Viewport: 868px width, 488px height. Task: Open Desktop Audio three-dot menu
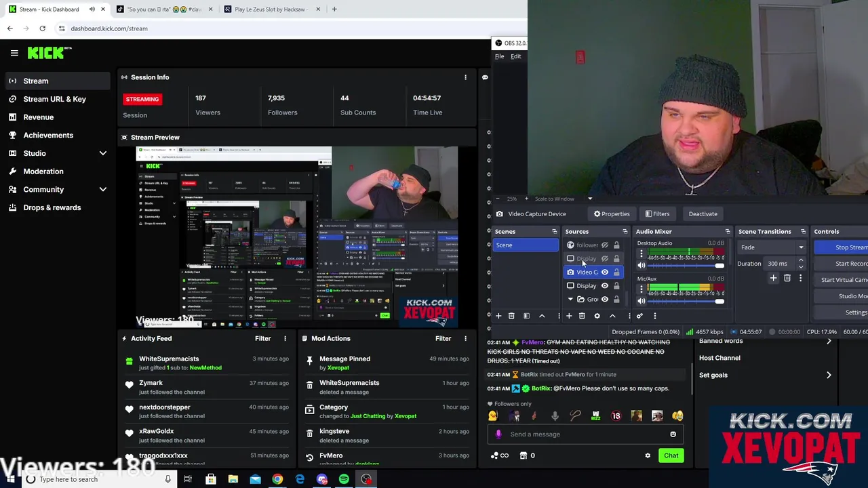642,254
